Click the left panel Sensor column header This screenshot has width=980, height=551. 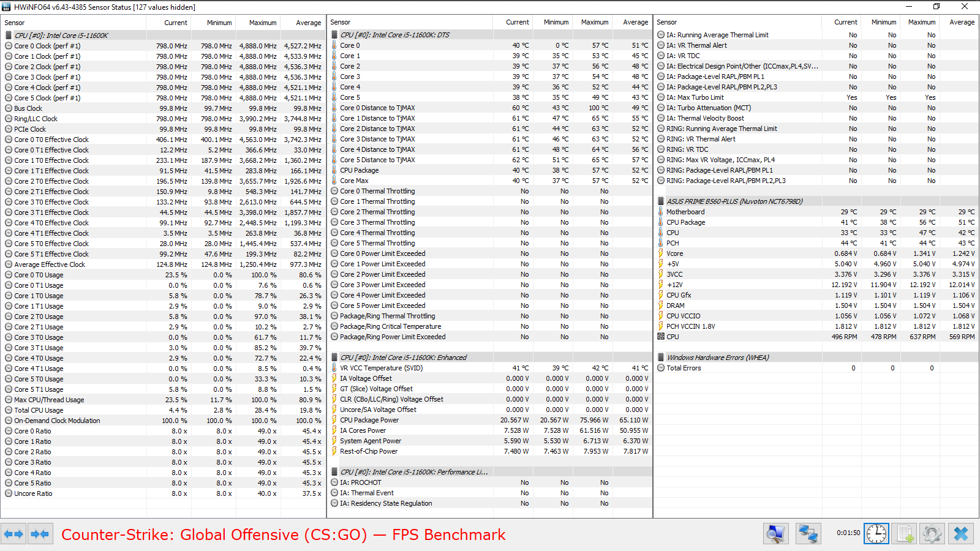(x=73, y=23)
